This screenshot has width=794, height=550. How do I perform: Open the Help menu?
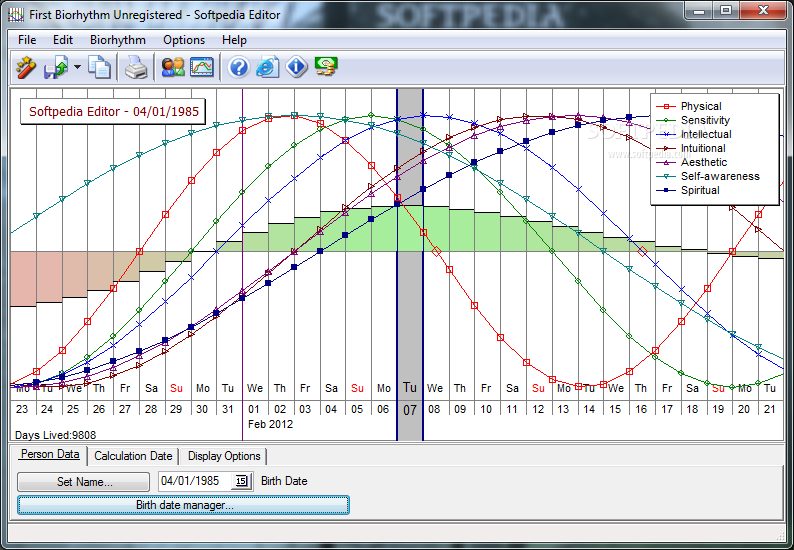[x=234, y=40]
